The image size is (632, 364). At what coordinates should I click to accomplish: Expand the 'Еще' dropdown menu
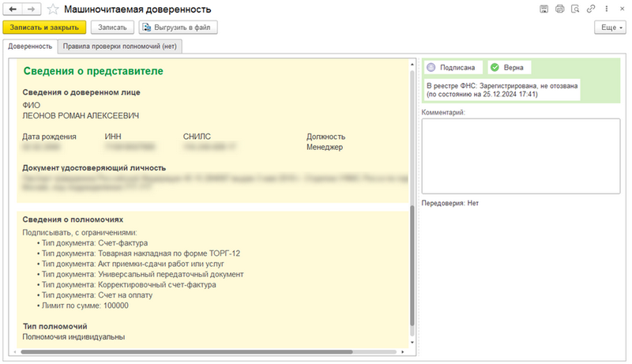tap(609, 28)
